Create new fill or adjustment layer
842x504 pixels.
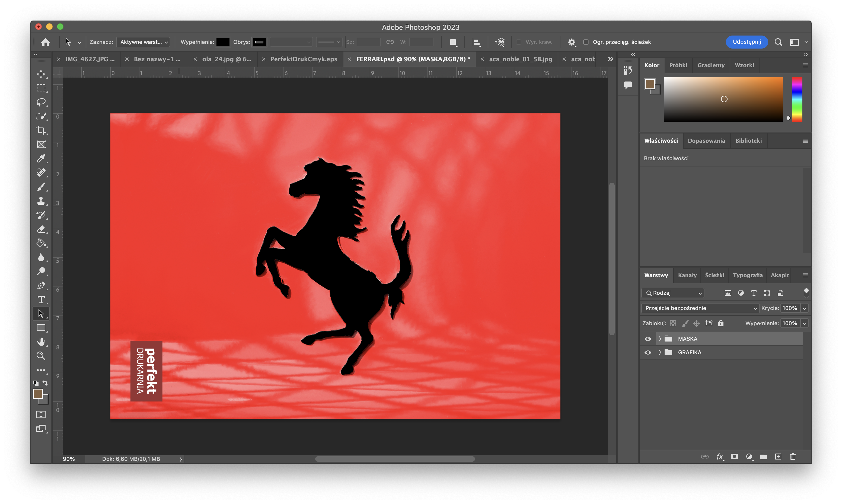749,457
